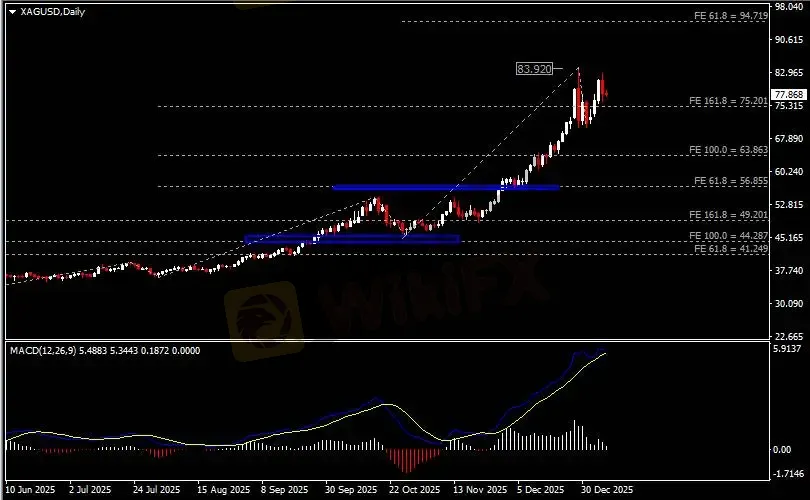Open the XAGUSD,Daily chart dropdown arrow

point(12,12)
